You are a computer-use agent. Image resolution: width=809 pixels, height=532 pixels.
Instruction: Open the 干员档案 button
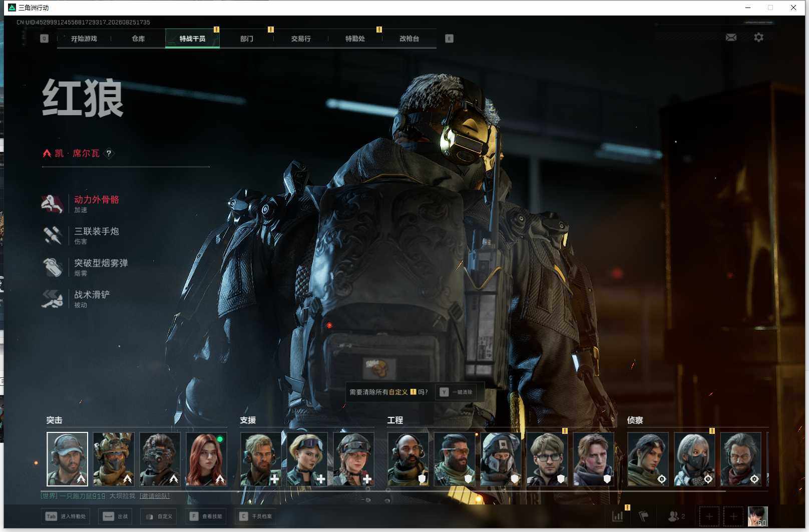[x=256, y=516]
